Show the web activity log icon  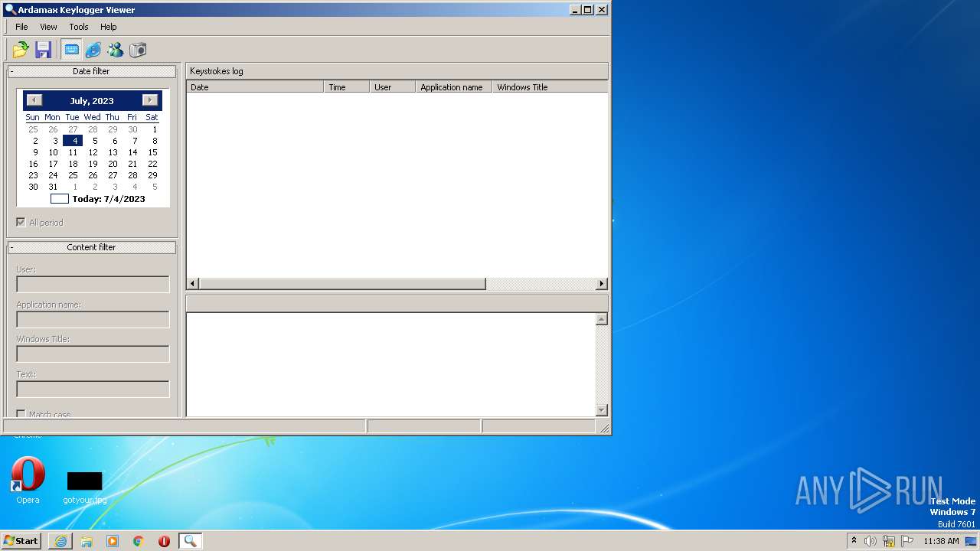(93, 50)
